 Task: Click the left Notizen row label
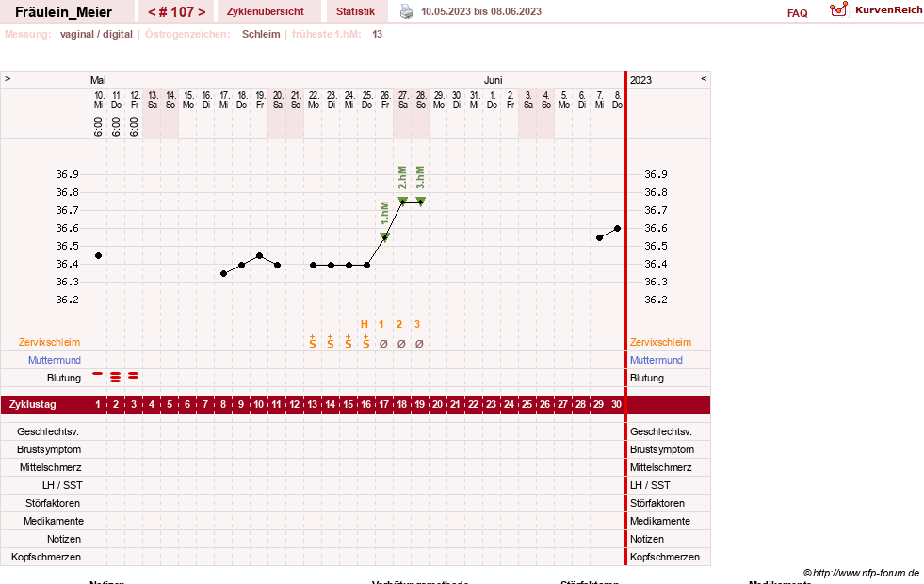(x=64, y=539)
